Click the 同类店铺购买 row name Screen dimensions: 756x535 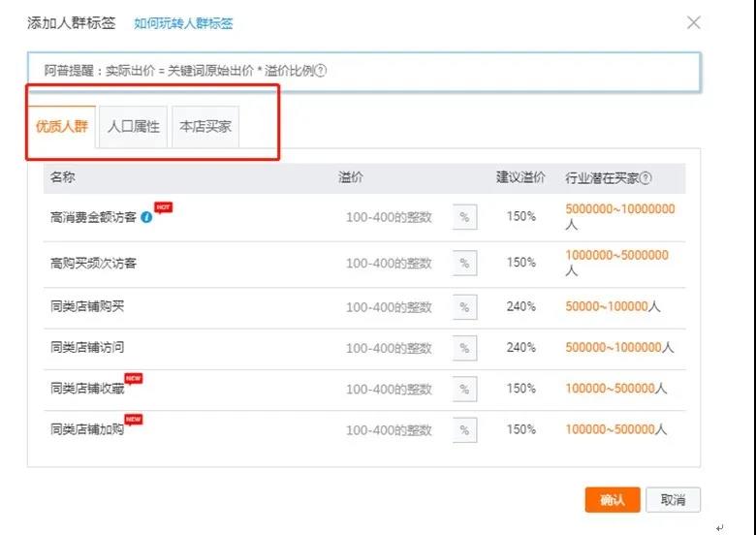(x=87, y=307)
